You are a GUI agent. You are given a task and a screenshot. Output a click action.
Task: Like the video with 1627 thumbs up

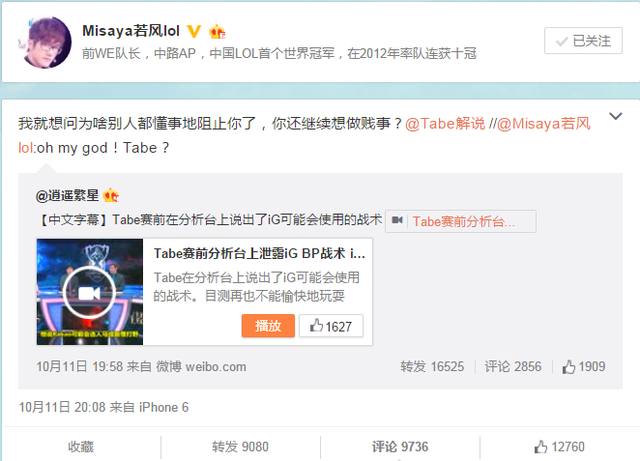click(x=331, y=326)
